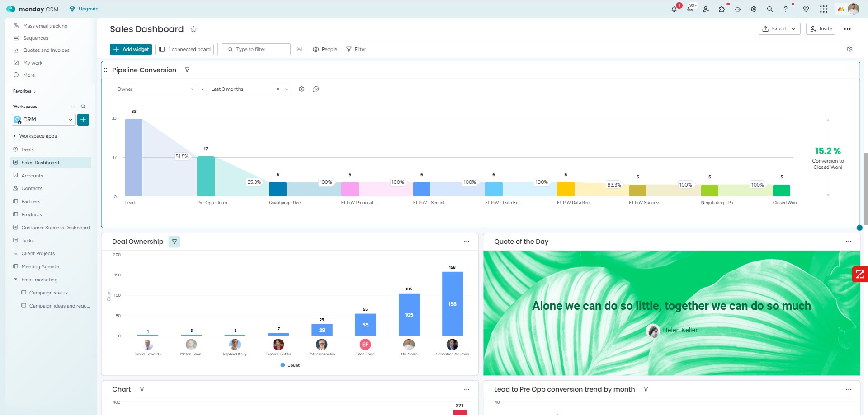
Task: Click the Pipeline Conversion widget corner handle
Action: (859, 228)
